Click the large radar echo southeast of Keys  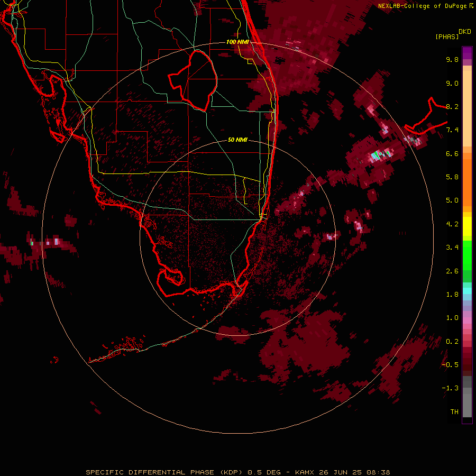305,344
